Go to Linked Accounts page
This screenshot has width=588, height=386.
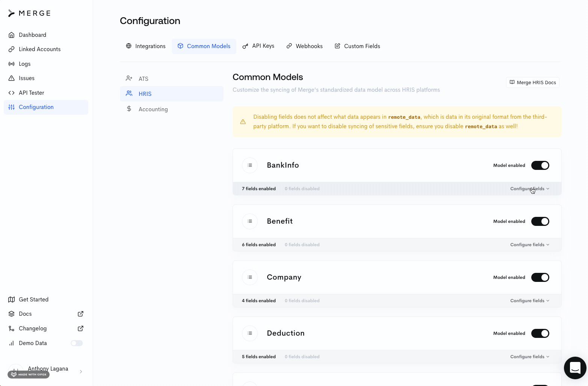coord(39,49)
